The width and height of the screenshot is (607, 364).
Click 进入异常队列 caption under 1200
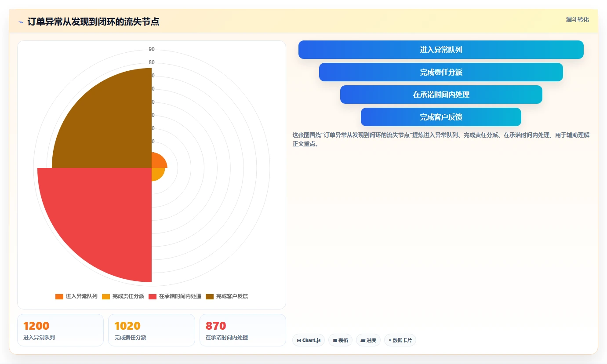39,338
